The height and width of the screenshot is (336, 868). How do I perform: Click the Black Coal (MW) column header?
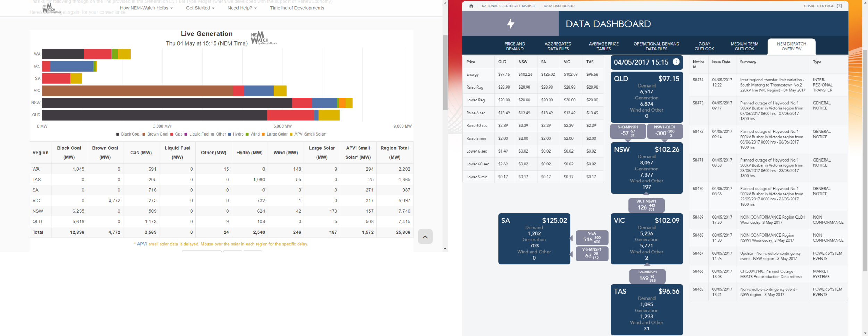69,153
